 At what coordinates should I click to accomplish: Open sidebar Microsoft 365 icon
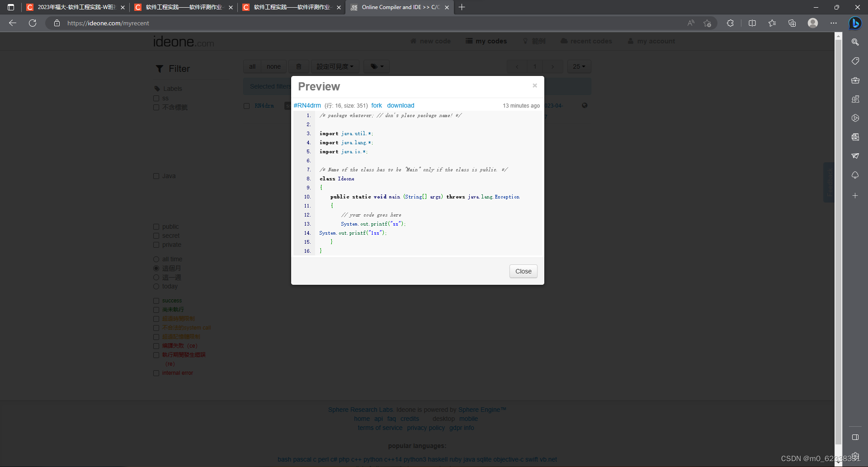[x=855, y=118]
